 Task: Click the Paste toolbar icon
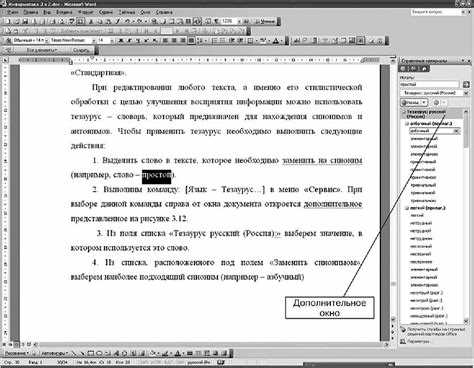click(109, 21)
